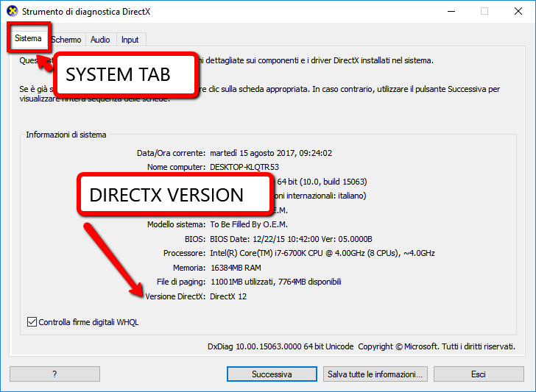This screenshot has height=392, width=536.
Task: Click the Esci button
Action: click(479, 374)
